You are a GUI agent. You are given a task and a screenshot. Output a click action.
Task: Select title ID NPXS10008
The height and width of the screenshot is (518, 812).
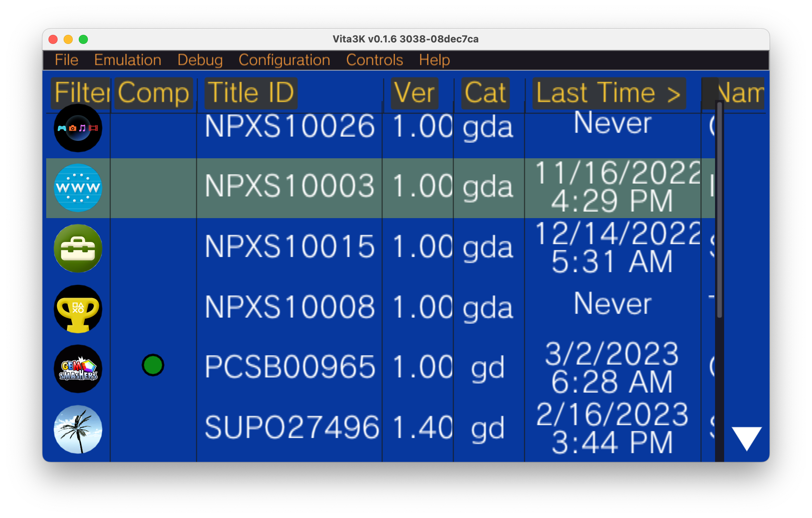pyautogui.click(x=290, y=307)
